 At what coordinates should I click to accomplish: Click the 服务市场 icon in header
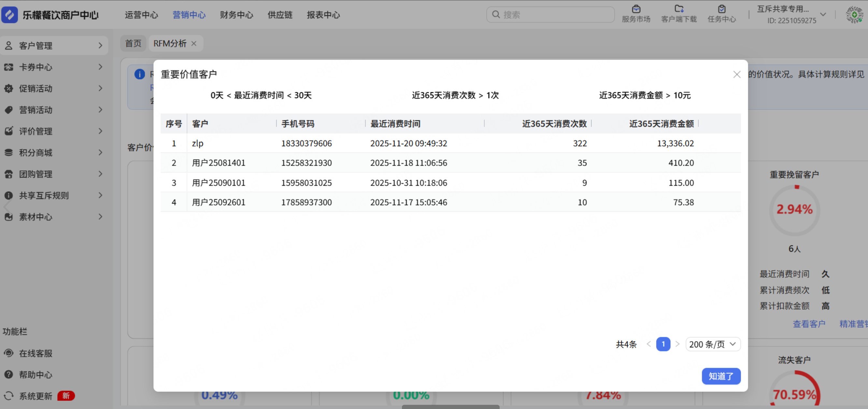click(636, 9)
